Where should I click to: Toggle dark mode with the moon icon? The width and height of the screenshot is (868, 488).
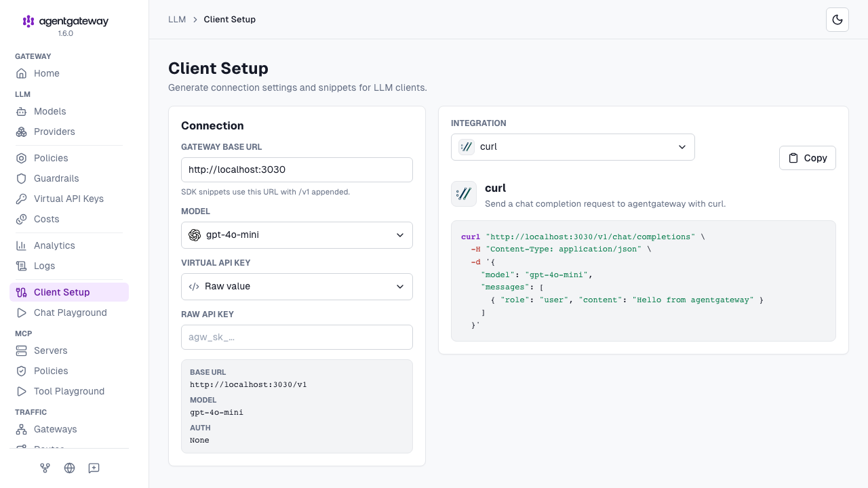[837, 20]
